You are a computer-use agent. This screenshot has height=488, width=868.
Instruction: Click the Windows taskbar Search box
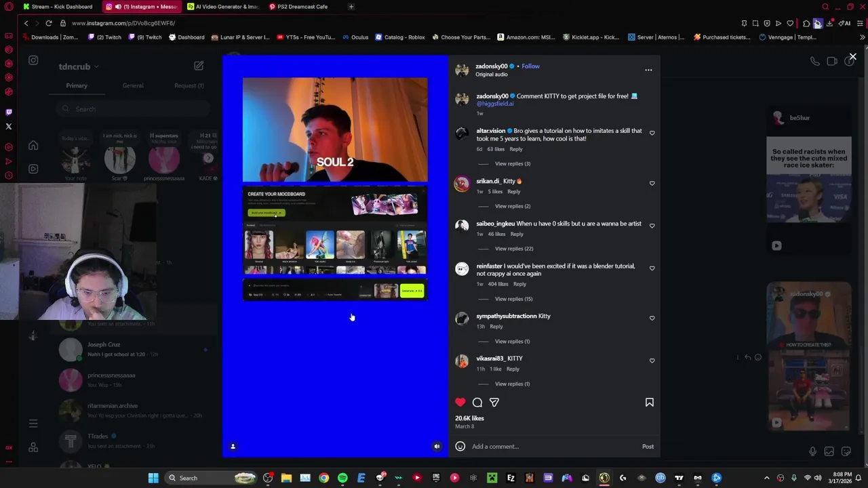click(211, 478)
